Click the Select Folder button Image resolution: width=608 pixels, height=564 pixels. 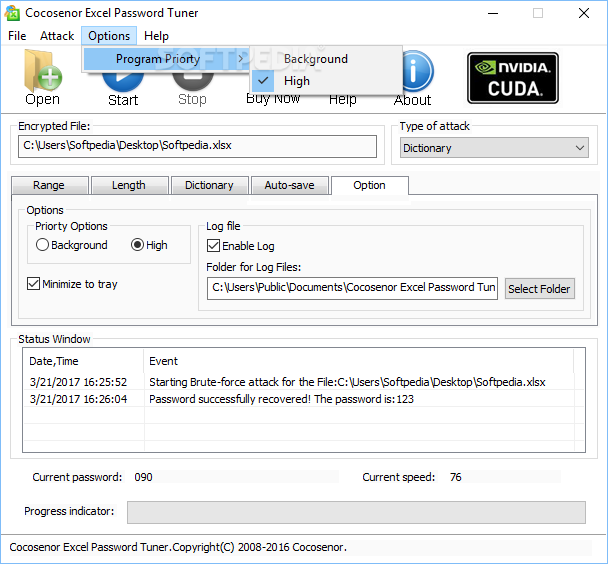point(539,289)
